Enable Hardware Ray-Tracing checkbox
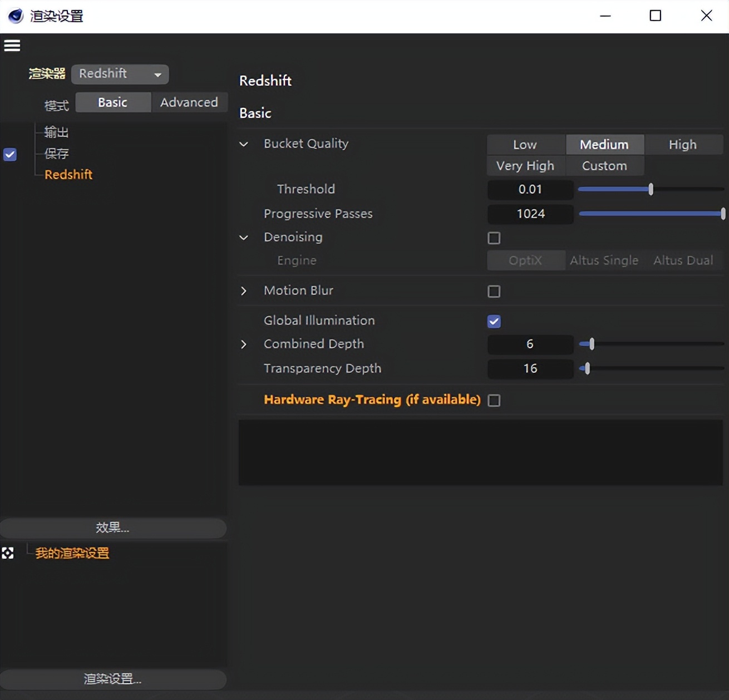 point(494,401)
